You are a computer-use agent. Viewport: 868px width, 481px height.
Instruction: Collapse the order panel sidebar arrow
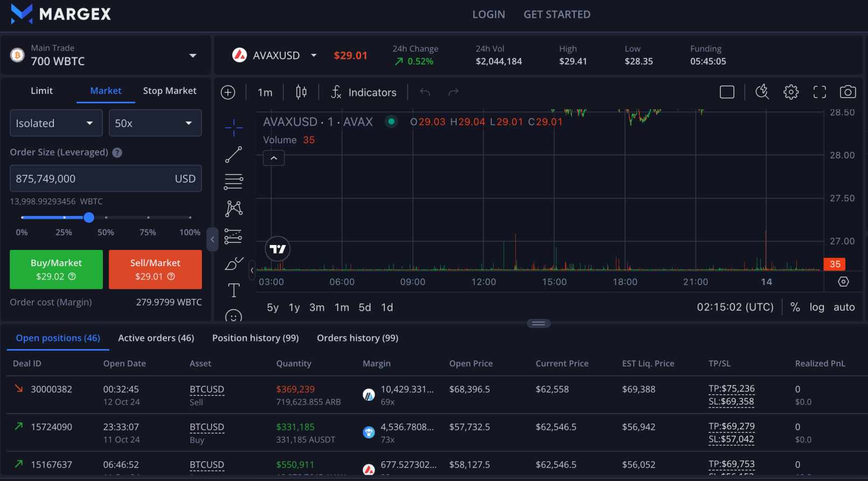213,239
